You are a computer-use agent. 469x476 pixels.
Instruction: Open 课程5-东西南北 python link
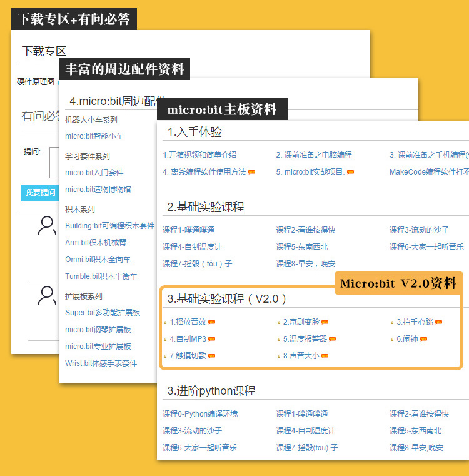416,431
